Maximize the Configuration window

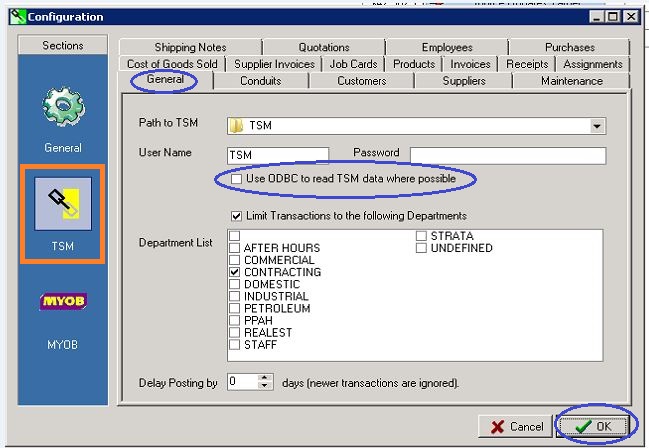[x=613, y=17]
